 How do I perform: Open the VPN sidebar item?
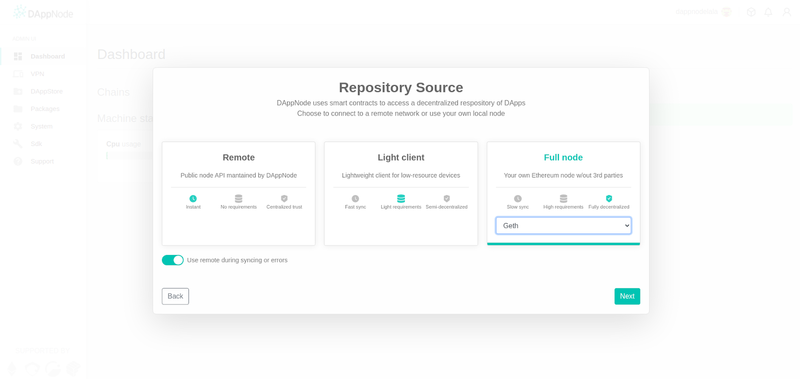[x=44, y=74]
